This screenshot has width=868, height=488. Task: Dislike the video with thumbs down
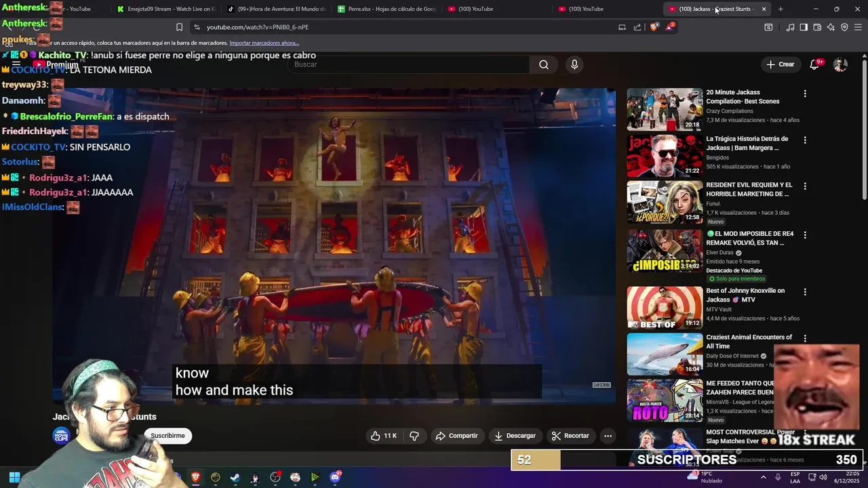click(414, 436)
